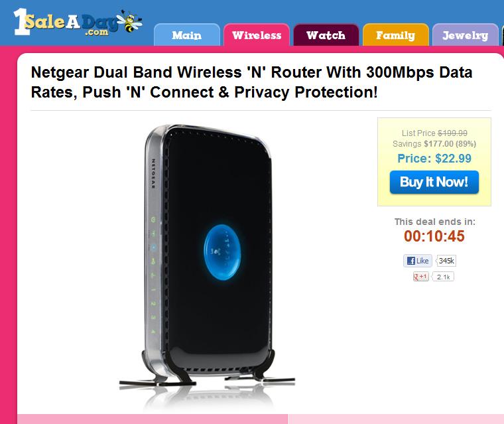Click the Facebook Like button

point(417,261)
